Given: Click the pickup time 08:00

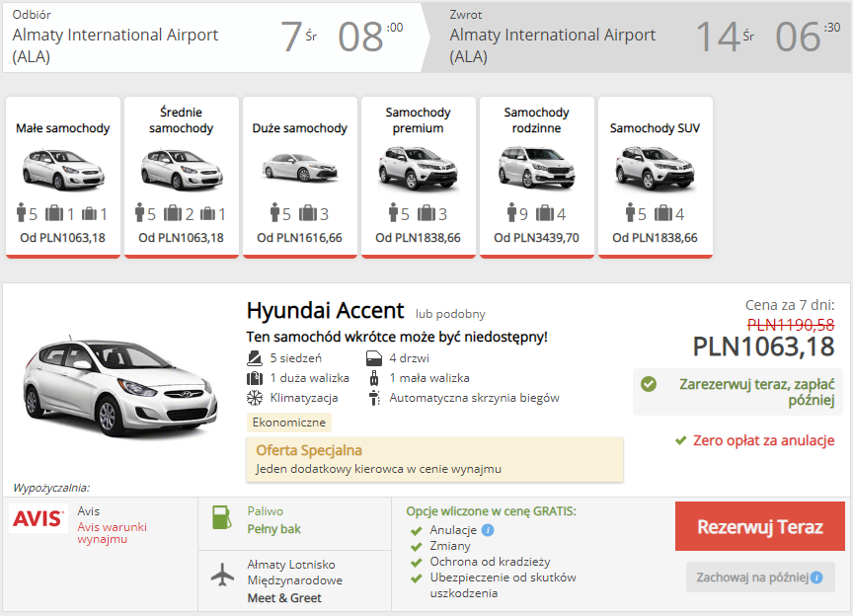Looking at the screenshot, I should click(x=370, y=37).
